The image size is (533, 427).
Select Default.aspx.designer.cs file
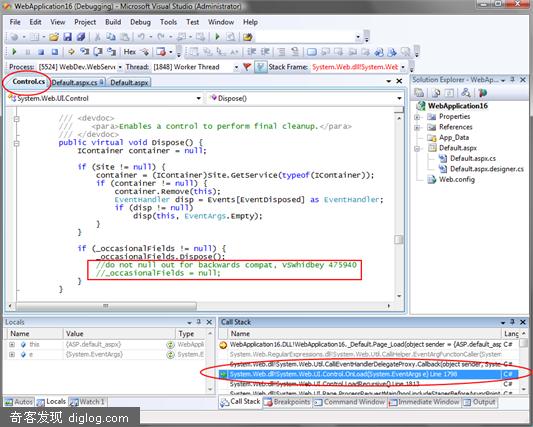486,169
